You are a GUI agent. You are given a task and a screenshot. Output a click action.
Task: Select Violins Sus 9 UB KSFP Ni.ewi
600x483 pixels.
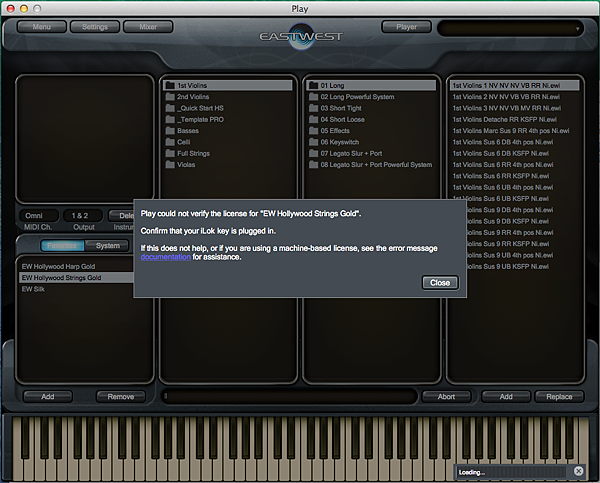click(x=523, y=266)
